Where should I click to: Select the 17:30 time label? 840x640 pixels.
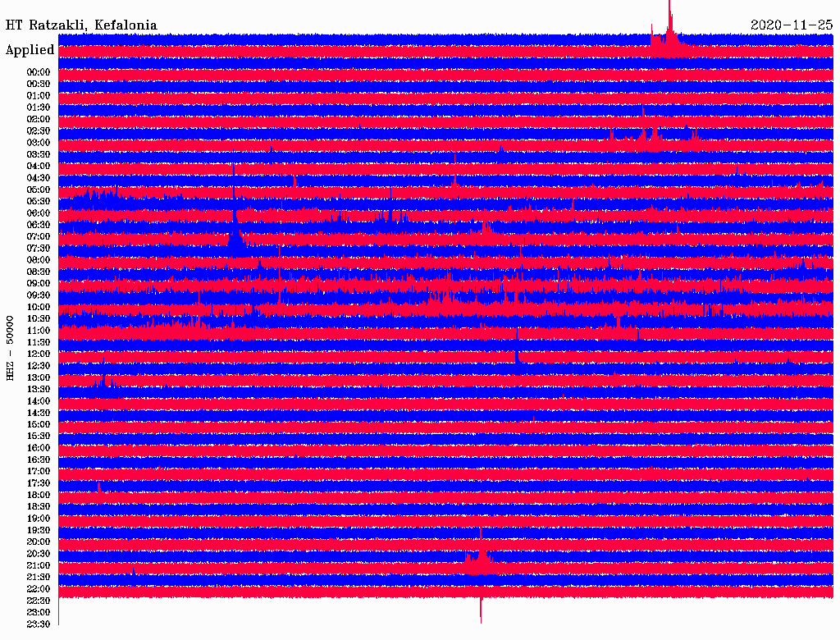[39, 483]
